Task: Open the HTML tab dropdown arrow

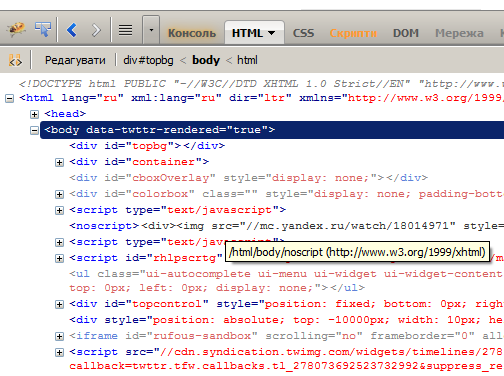Action: point(272,33)
